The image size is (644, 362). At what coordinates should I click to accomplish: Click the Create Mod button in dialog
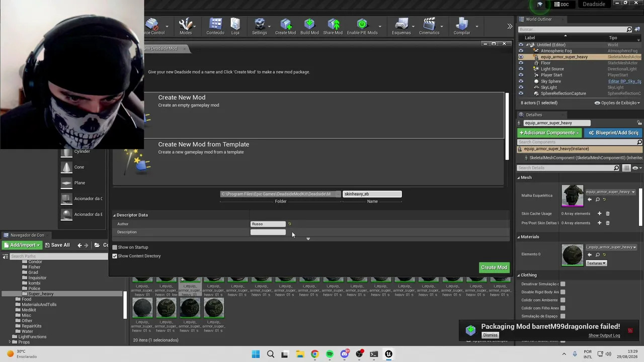click(494, 267)
